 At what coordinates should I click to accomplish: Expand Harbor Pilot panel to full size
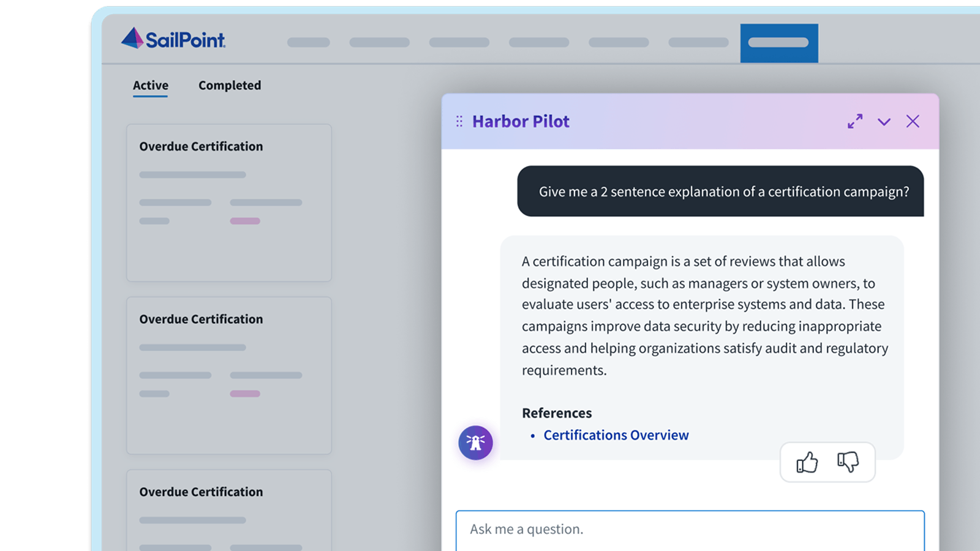coord(855,121)
